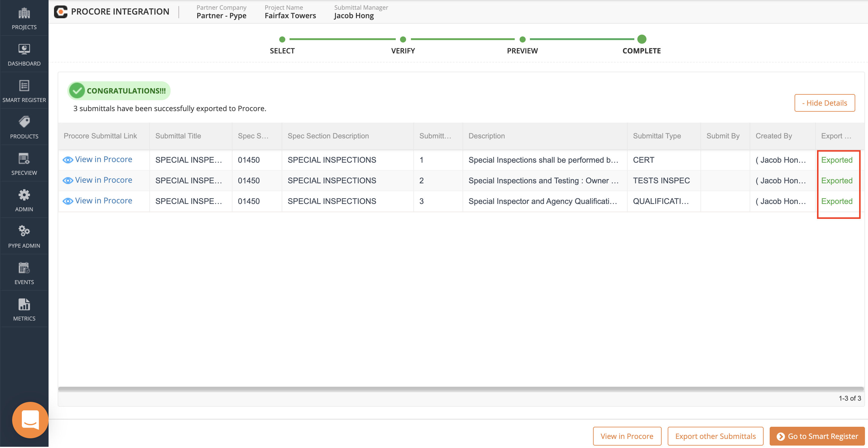Sort by Submittal Type column header
This screenshot has height=448, width=868.
656,136
